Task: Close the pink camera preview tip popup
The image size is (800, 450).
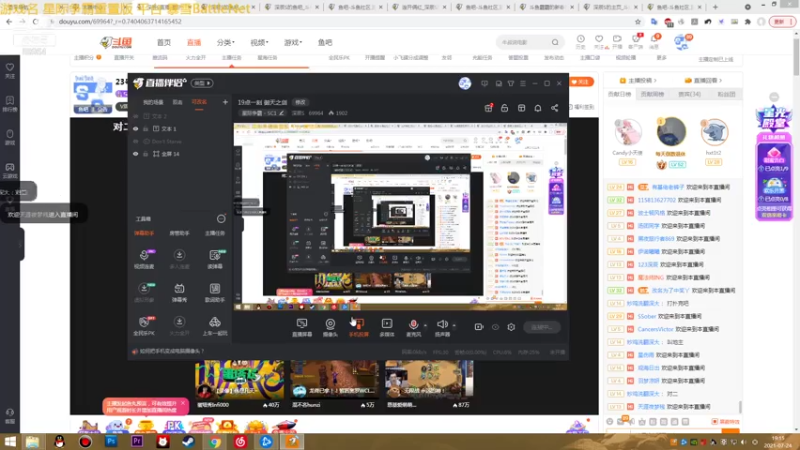Action: pyautogui.click(x=183, y=403)
